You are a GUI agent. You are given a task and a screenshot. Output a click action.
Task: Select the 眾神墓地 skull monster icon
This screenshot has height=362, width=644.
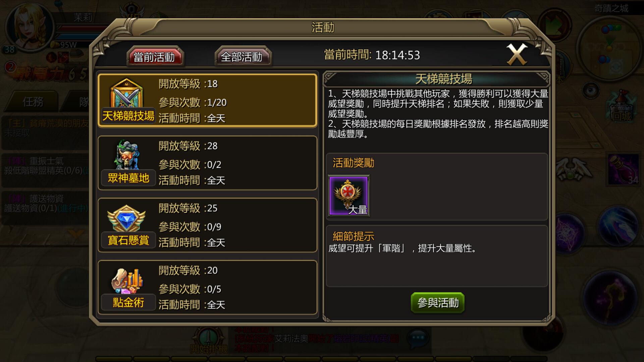click(x=126, y=155)
